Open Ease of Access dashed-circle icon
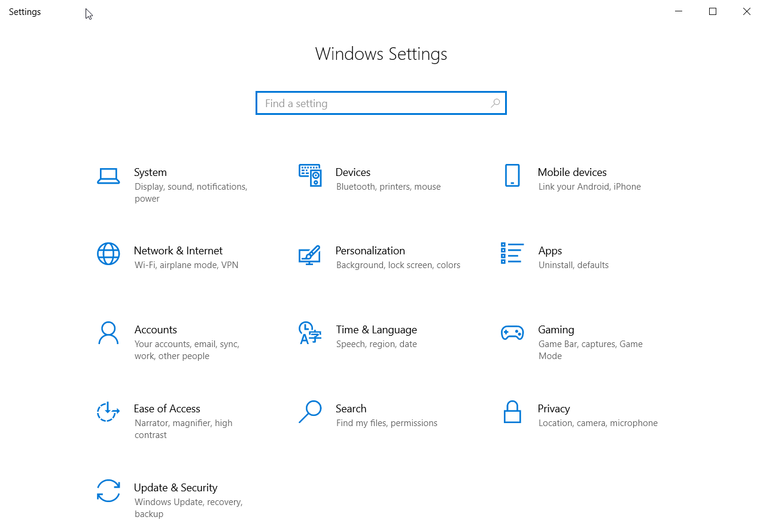Image resolution: width=763 pixels, height=532 pixels. click(108, 412)
